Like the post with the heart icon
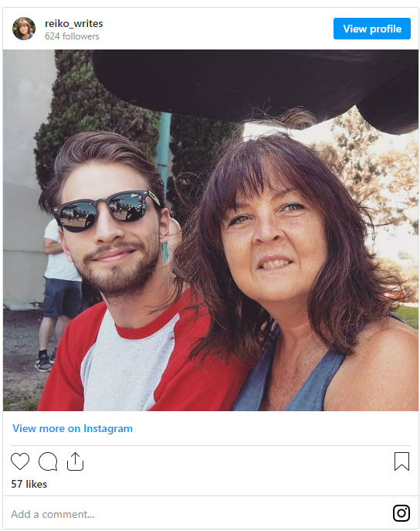The image size is (420, 531). pyautogui.click(x=20, y=461)
